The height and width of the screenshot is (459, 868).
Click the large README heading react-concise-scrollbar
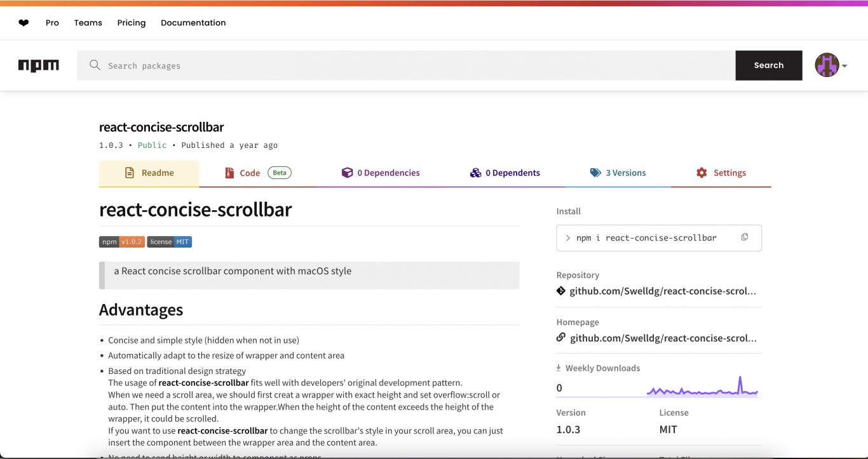click(195, 210)
